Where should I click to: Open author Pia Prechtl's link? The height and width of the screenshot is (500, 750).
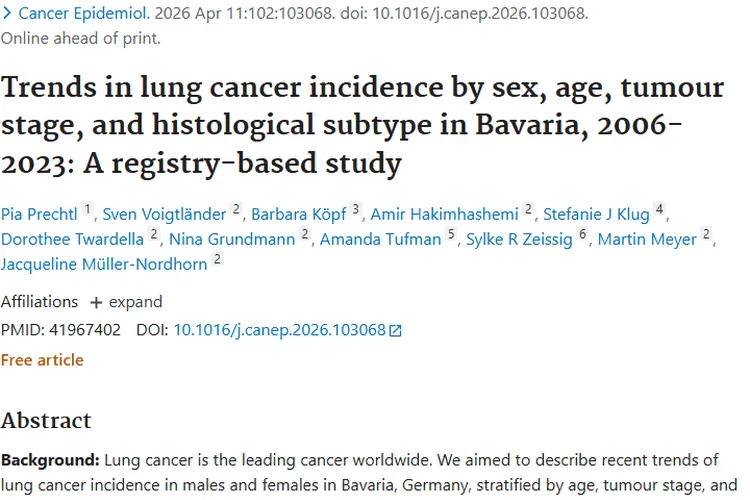pyautogui.click(x=39, y=213)
